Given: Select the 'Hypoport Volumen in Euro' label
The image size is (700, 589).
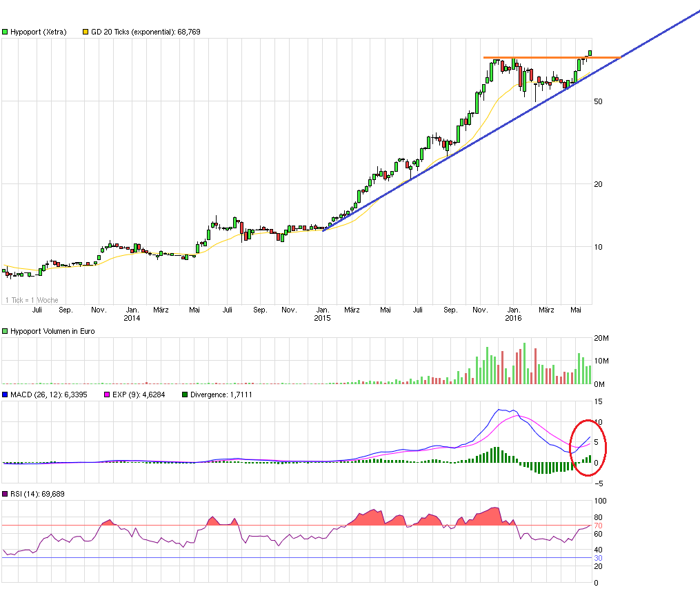Looking at the screenshot, I should (52, 331).
